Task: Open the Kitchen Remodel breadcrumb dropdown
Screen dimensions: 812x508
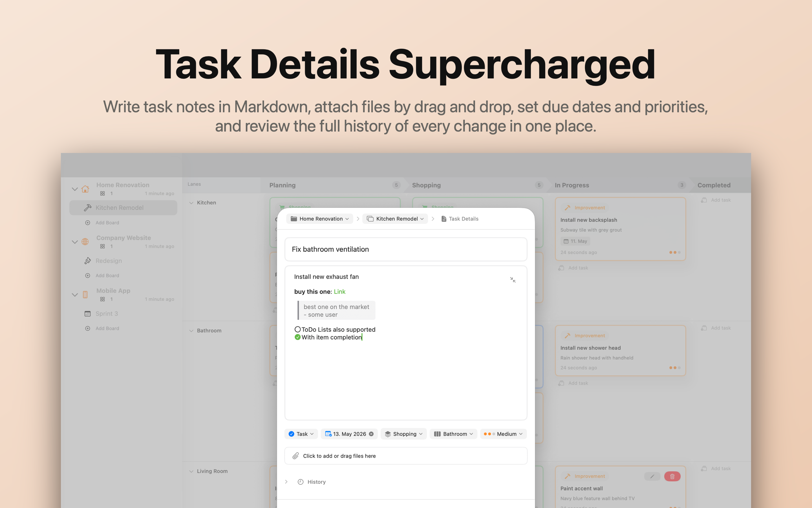Action: pyautogui.click(x=395, y=219)
